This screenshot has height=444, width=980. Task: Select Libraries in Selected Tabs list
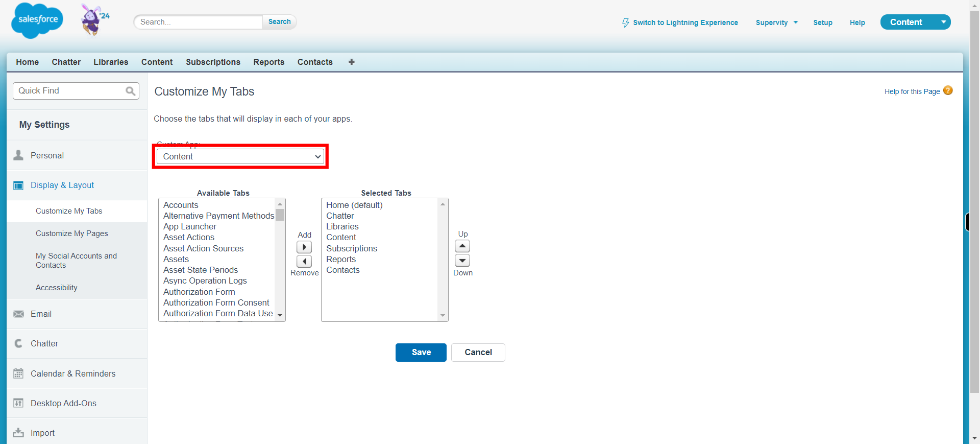342,226
